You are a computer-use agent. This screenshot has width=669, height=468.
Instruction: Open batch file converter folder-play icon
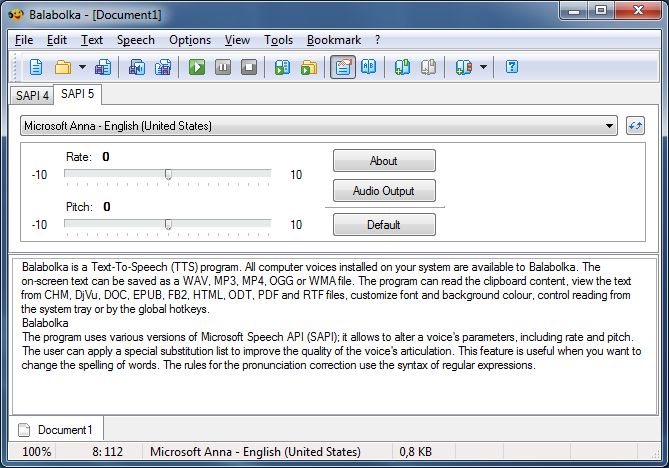[309, 67]
